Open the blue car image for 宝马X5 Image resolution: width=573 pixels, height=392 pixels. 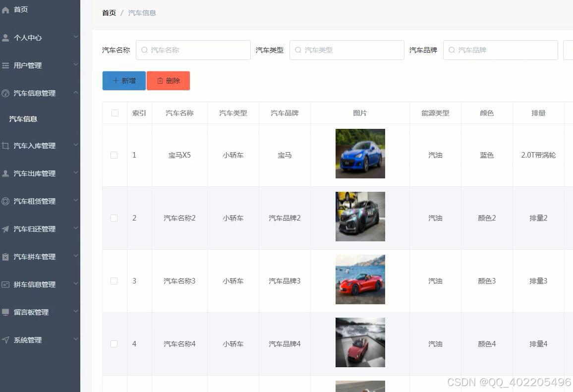tap(360, 154)
